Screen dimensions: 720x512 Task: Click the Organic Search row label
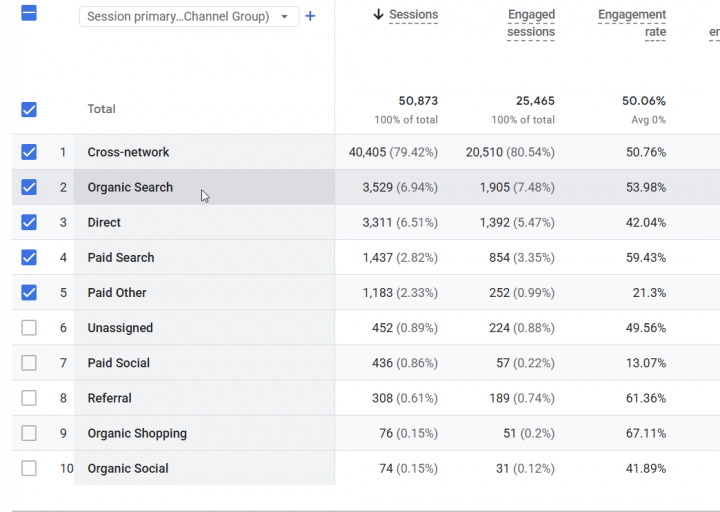130,187
